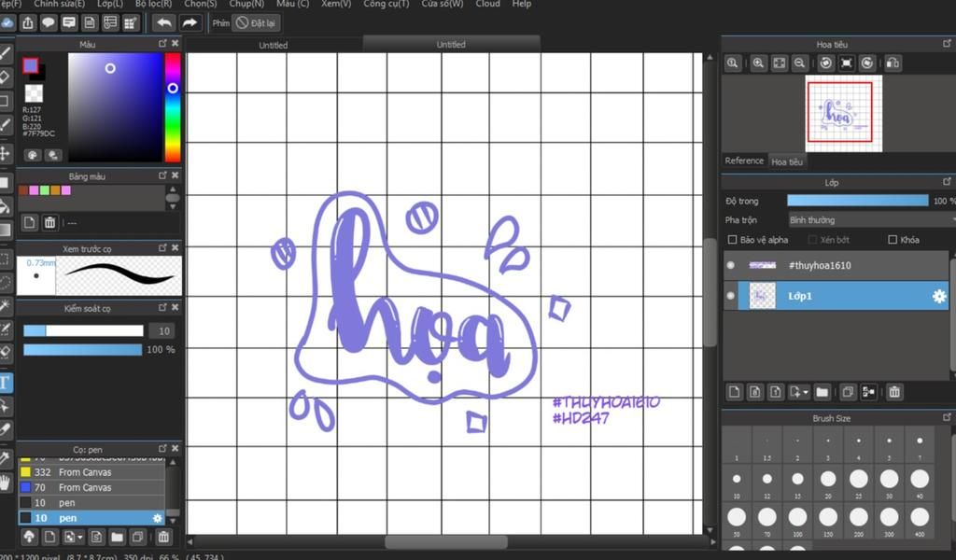Delete the selected layer with trash icon
This screenshot has height=560, width=956.
(893, 392)
